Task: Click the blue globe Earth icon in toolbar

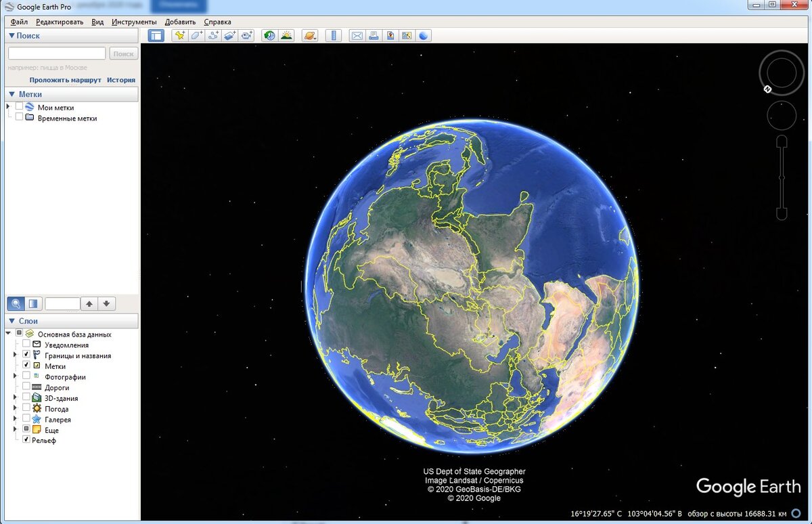Action: (x=423, y=35)
